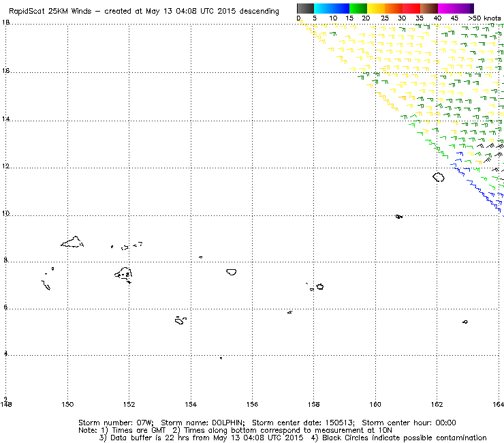
Task: Click the large island outline near 150E, 9N
Action: pyautogui.click(x=72, y=242)
